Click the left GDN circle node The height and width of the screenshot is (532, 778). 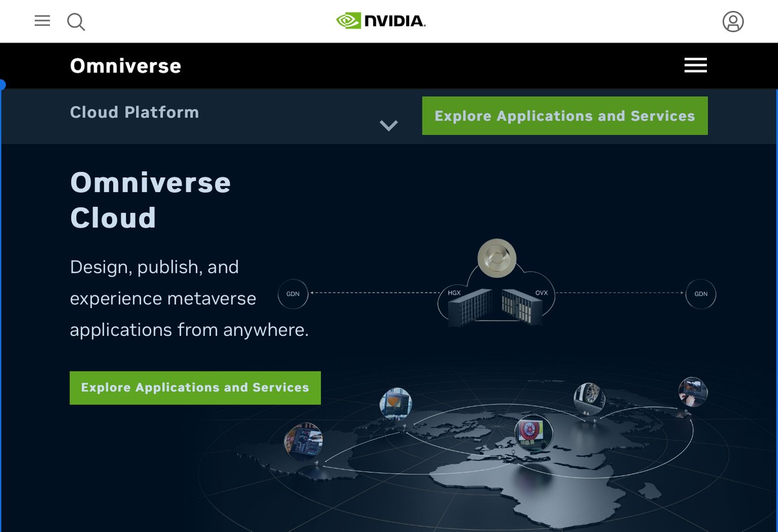pyautogui.click(x=293, y=293)
